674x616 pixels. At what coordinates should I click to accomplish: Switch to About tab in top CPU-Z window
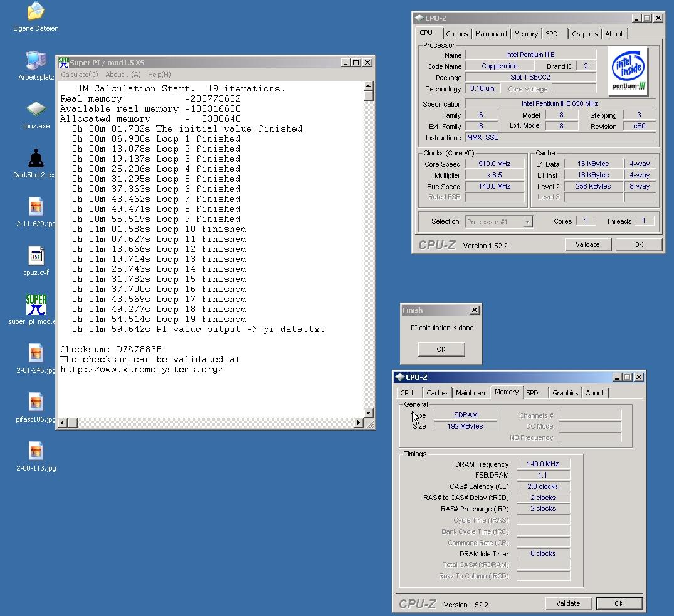point(614,34)
